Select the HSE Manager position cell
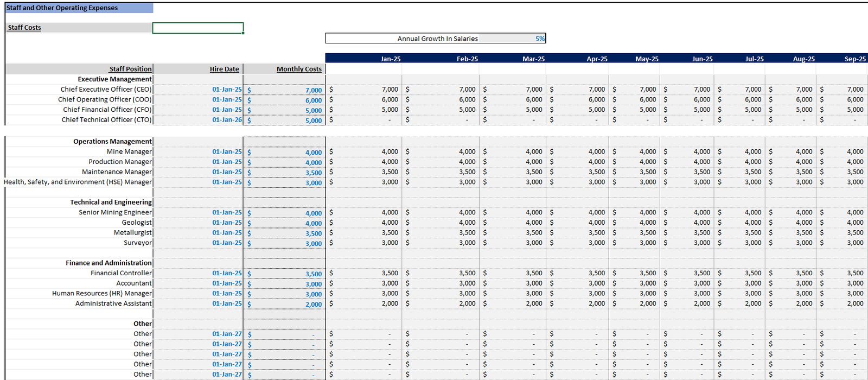Viewport: 868px width, 380px height. pyautogui.click(x=78, y=182)
